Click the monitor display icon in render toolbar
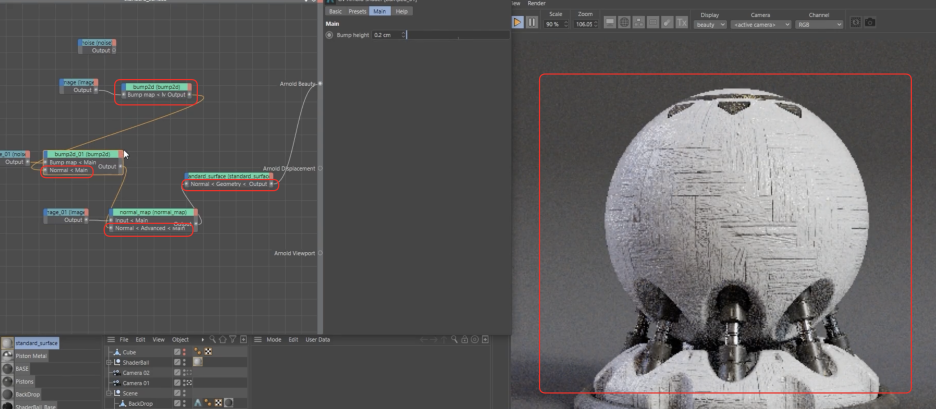The width and height of the screenshot is (936, 409). (609, 23)
